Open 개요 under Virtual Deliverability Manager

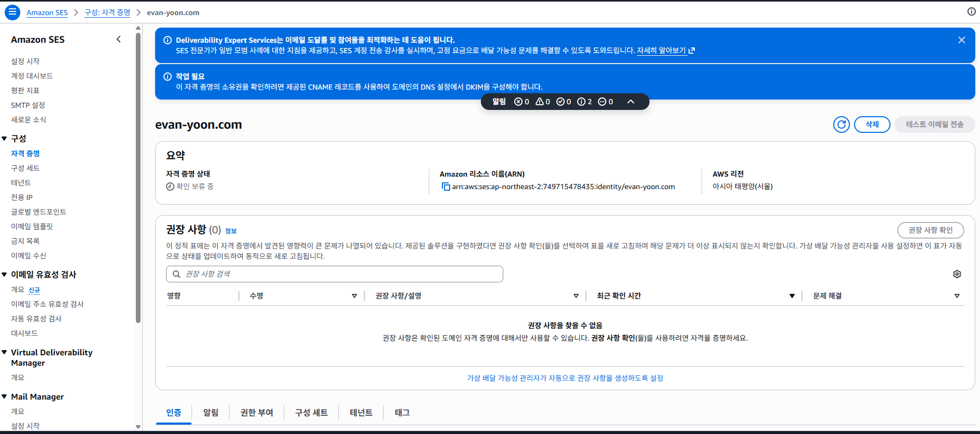18,378
